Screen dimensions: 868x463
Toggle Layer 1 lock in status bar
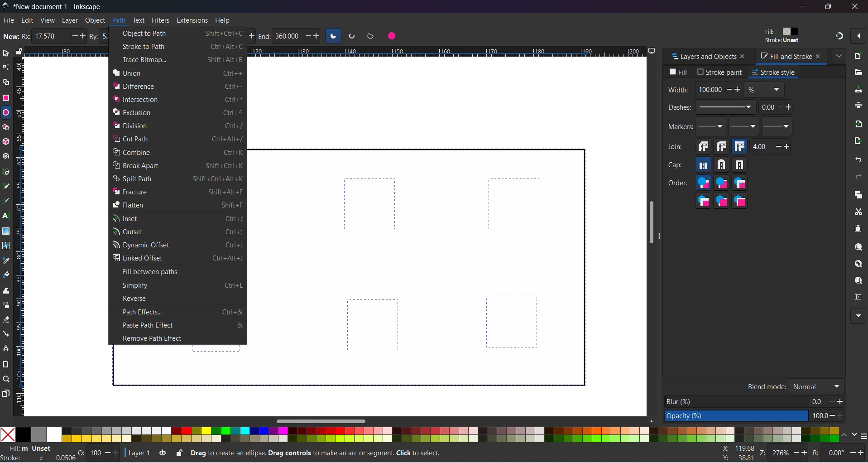179,453
